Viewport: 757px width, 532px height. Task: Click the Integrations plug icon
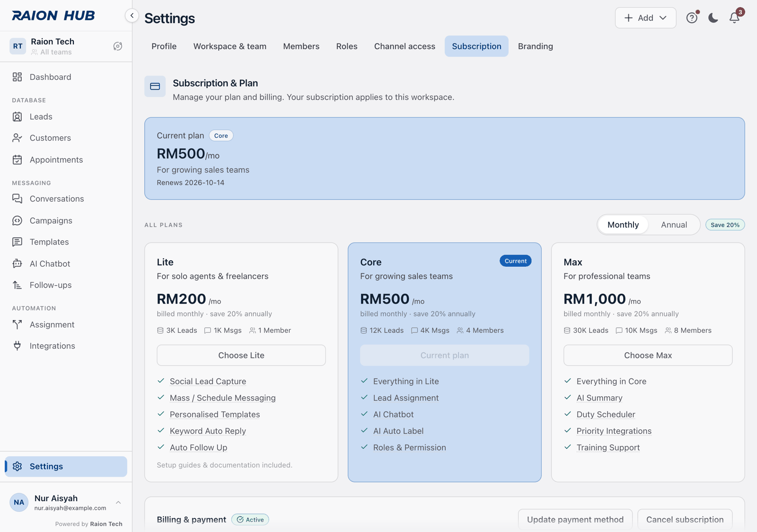pyautogui.click(x=18, y=346)
